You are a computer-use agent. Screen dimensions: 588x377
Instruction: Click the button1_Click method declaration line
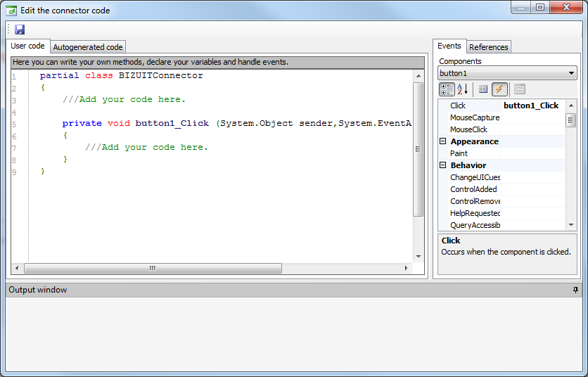[236, 123]
